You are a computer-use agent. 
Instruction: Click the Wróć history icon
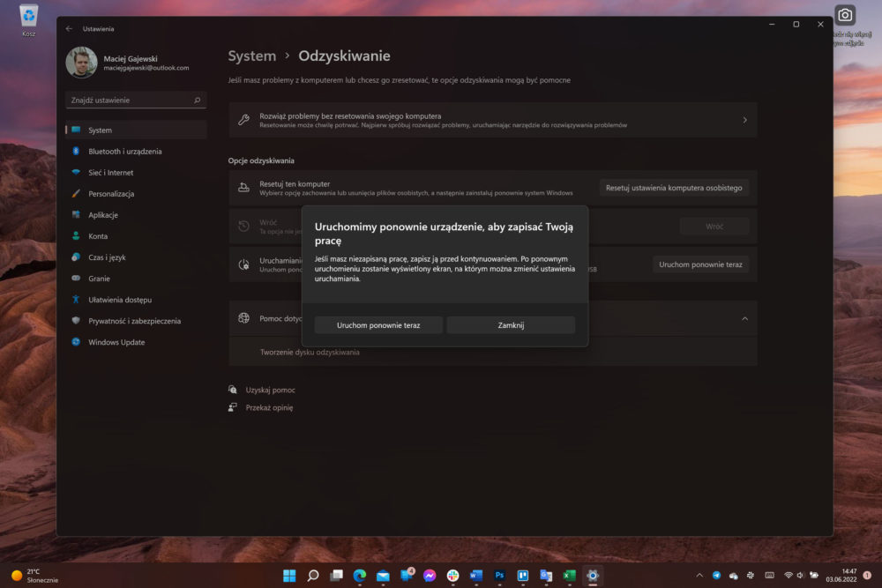243,226
